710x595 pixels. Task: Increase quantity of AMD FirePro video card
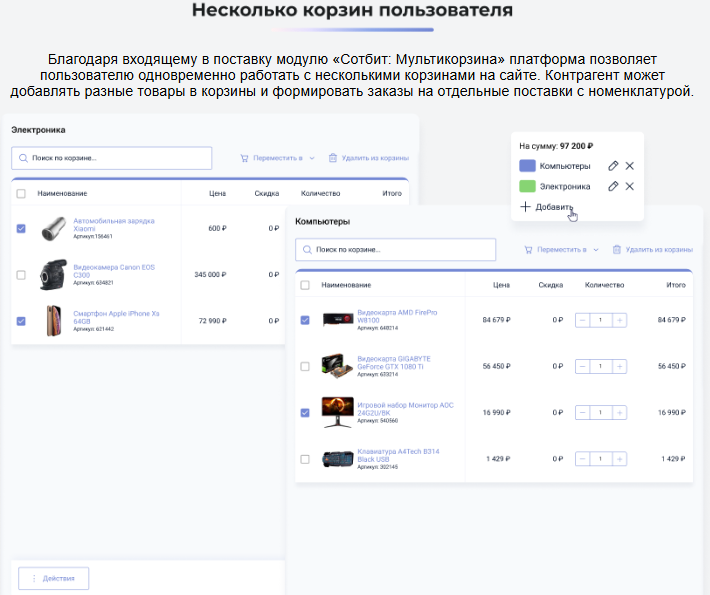pyautogui.click(x=620, y=320)
